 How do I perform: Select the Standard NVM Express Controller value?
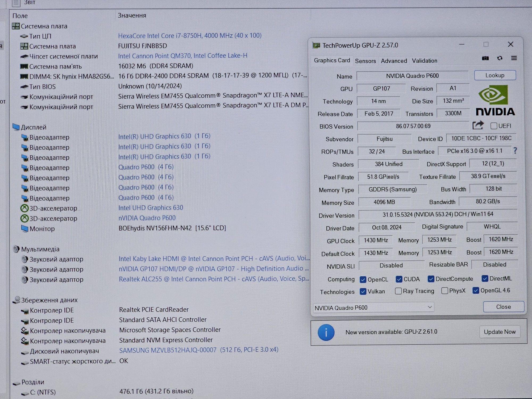pyautogui.click(x=166, y=340)
